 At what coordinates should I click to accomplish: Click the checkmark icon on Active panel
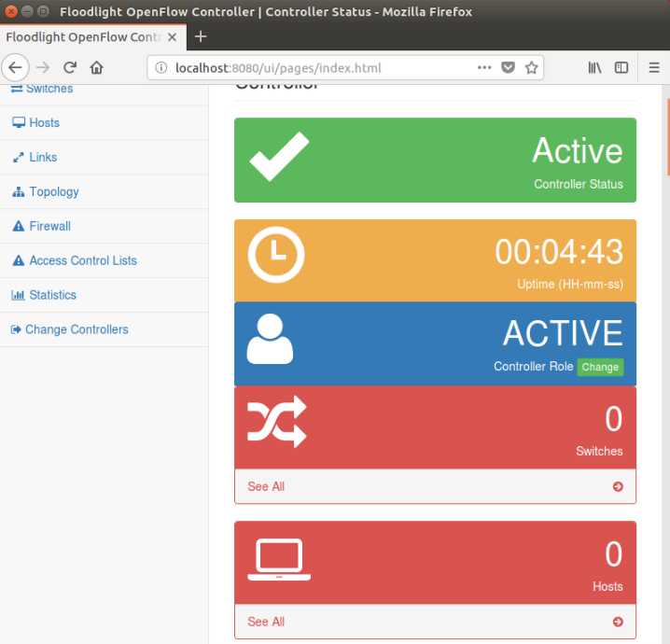[279, 157]
